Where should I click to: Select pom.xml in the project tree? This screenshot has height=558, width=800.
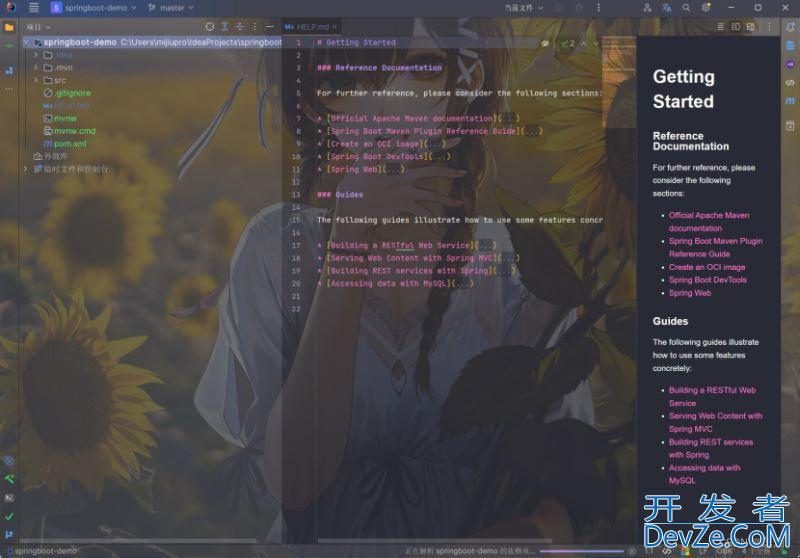click(x=65, y=144)
